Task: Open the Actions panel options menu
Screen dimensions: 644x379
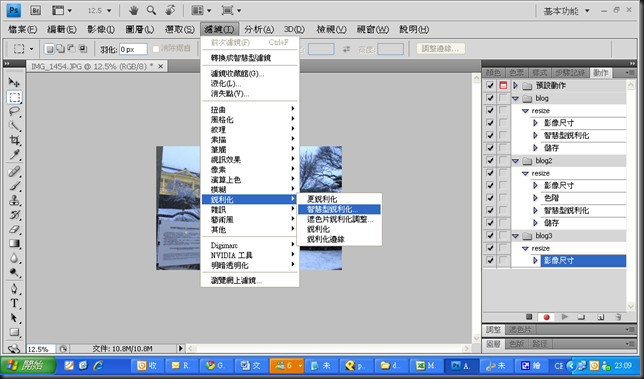Action: click(x=630, y=73)
